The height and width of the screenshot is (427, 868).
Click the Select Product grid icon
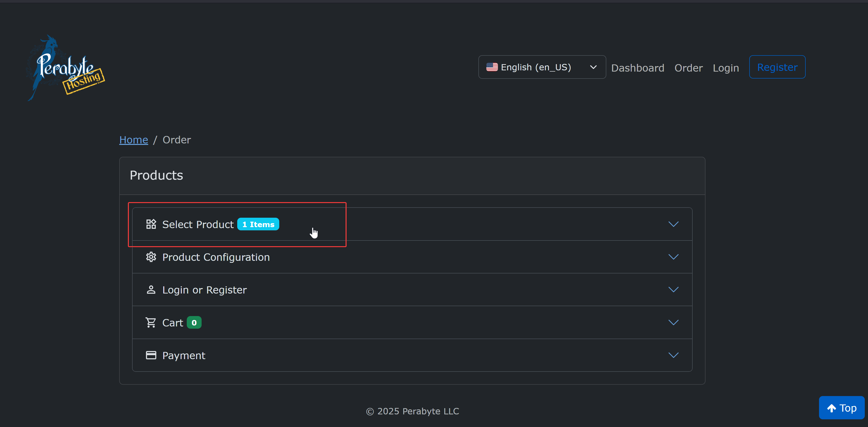151,224
